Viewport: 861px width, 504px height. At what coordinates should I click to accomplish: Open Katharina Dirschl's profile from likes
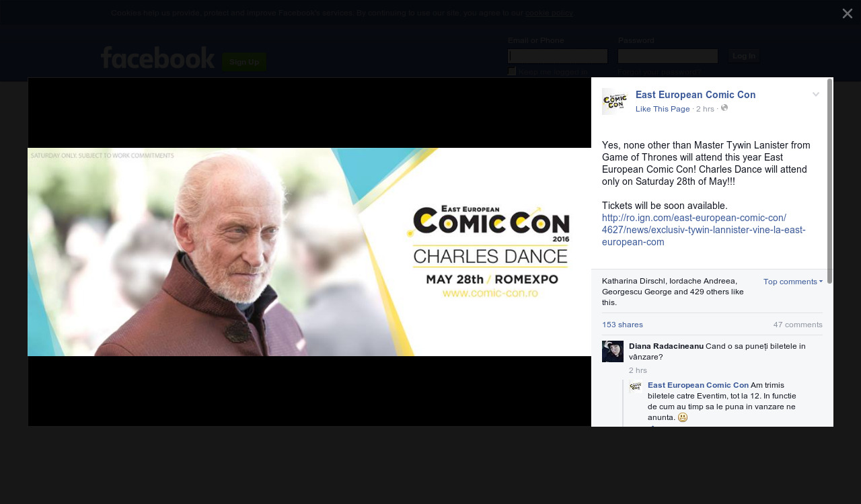coord(633,281)
